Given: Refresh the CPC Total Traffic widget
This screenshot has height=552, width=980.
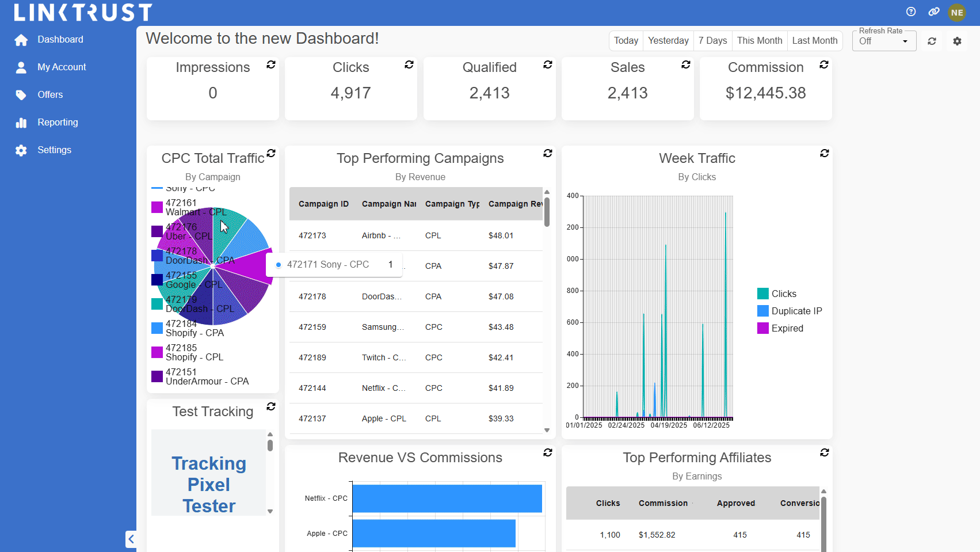Looking at the screenshot, I should pyautogui.click(x=271, y=153).
